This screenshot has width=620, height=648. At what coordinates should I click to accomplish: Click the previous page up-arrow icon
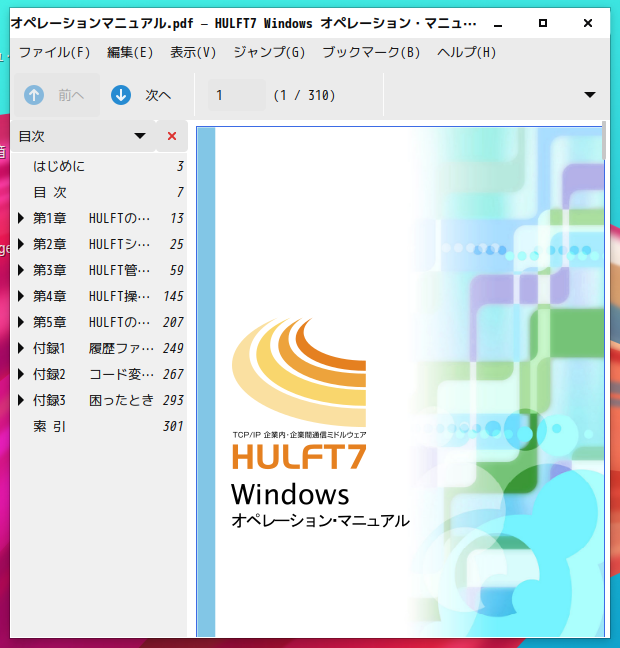click(34, 95)
